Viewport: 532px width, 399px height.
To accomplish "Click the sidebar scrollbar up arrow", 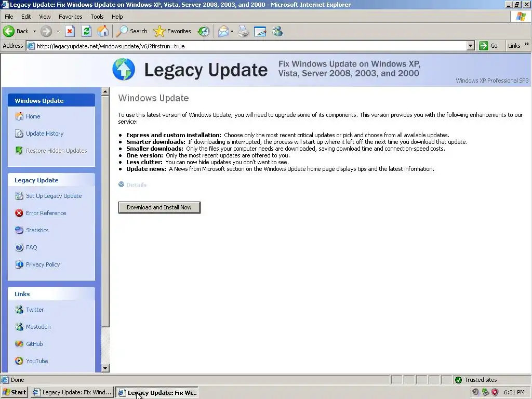I will click(x=105, y=91).
